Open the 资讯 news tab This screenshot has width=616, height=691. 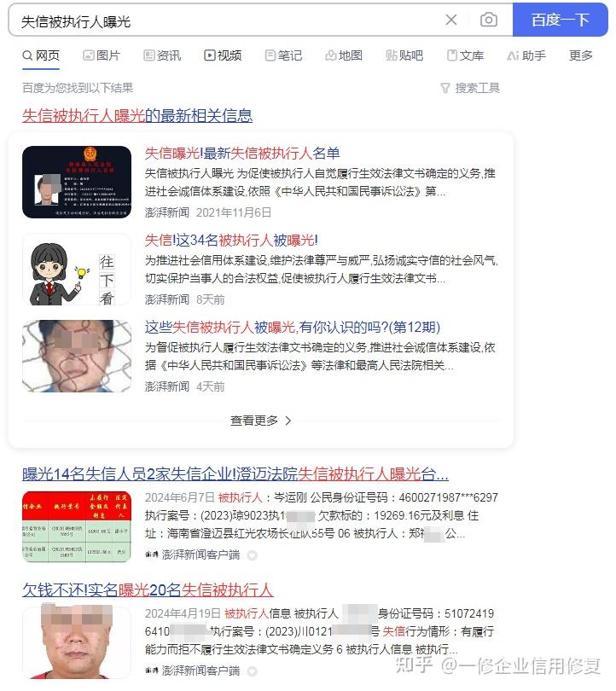coord(162,55)
